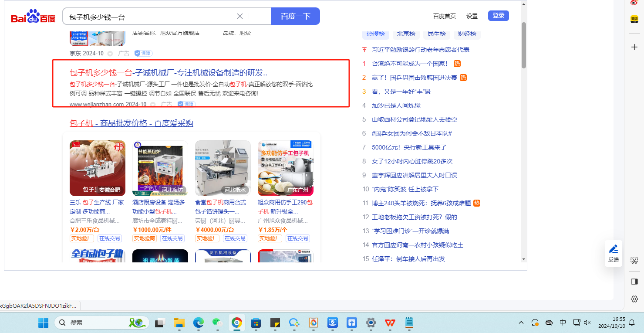Open WeChat from the taskbar
This screenshot has height=333, width=644.
pyautogui.click(x=217, y=323)
